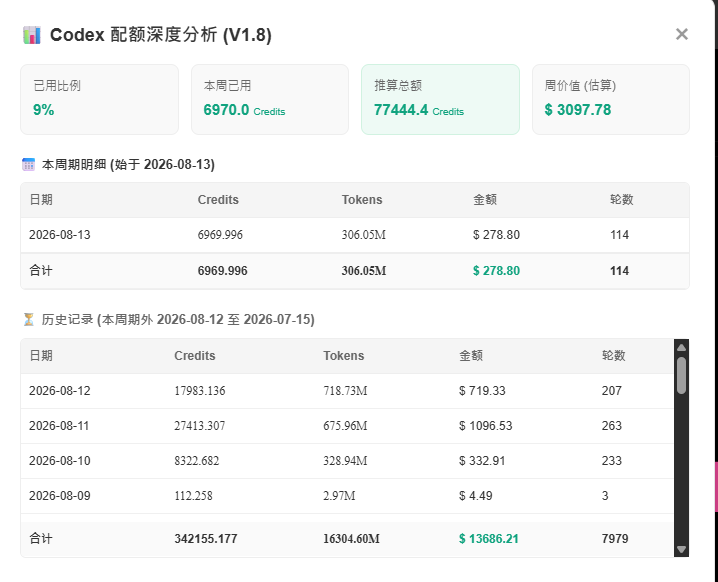Click the date cell 2026-08-12
This screenshot has height=582, width=718.
click(x=60, y=391)
